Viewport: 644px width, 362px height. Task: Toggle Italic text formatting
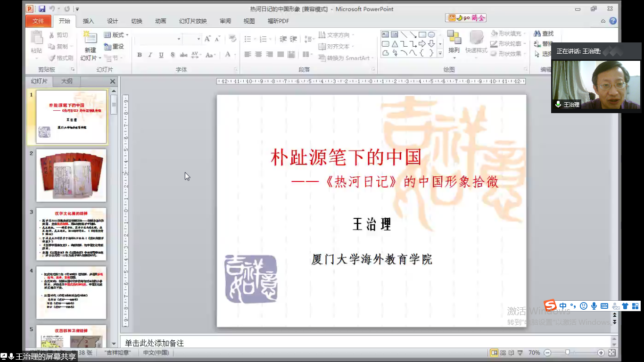point(150,55)
